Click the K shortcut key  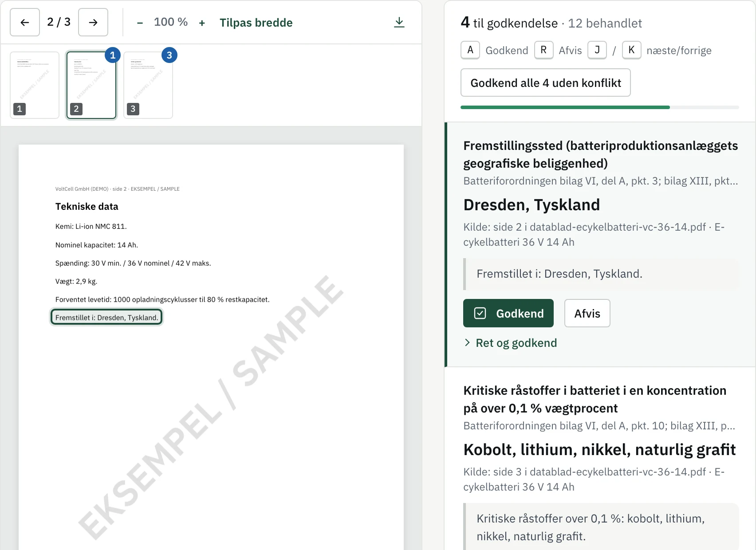[x=631, y=50]
